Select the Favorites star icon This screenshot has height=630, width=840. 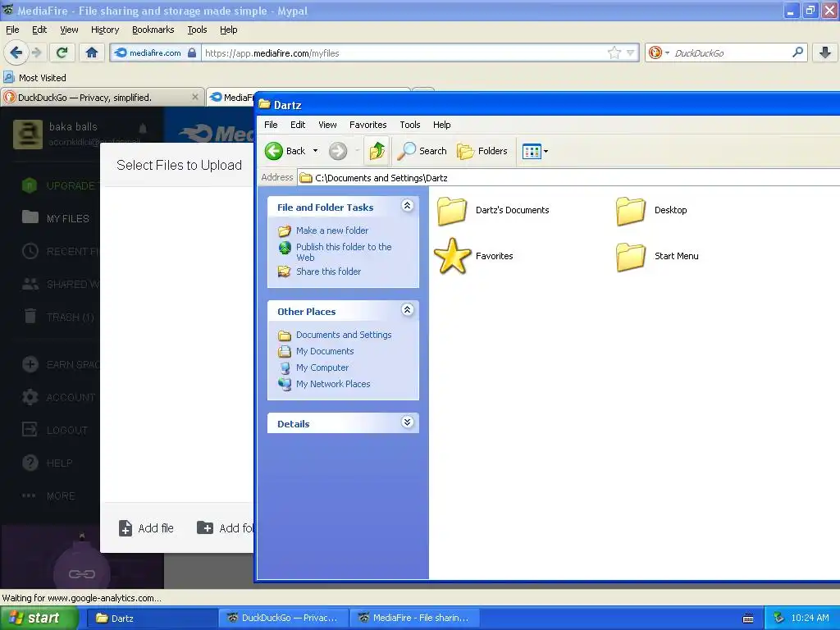tap(452, 256)
